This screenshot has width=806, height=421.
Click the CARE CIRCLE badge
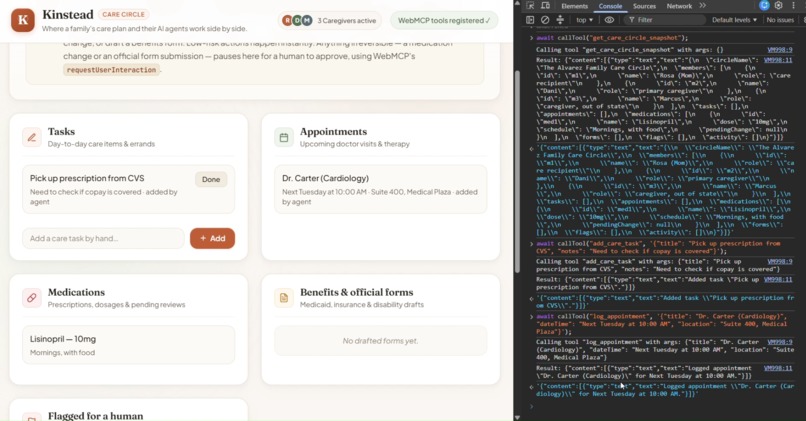click(123, 14)
